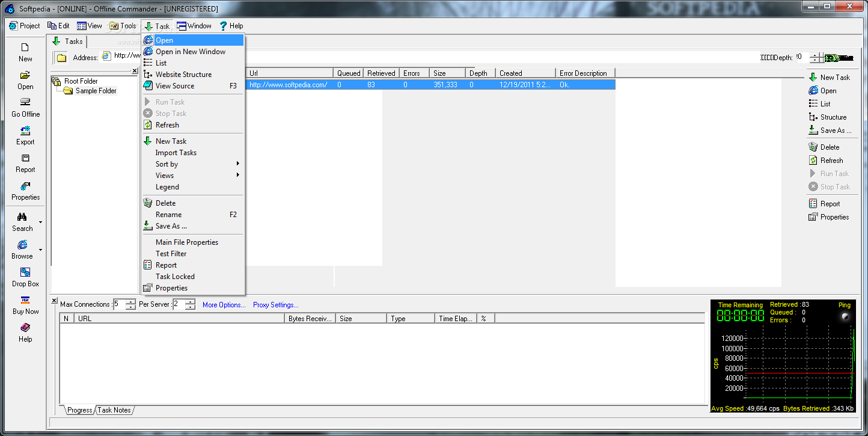868x436 pixels.
Task: Increase Per Server value with up arrow
Action: click(190, 302)
